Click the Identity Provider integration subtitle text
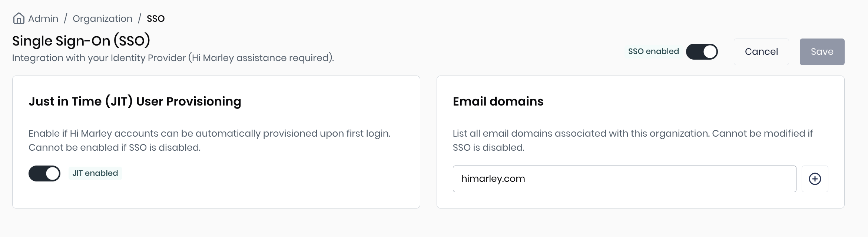 pyautogui.click(x=173, y=58)
